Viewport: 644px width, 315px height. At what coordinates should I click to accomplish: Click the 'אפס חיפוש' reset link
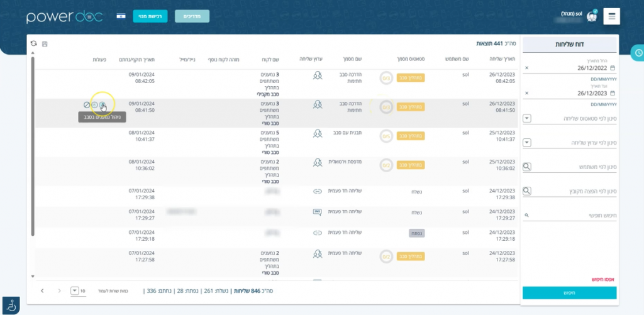602,279
